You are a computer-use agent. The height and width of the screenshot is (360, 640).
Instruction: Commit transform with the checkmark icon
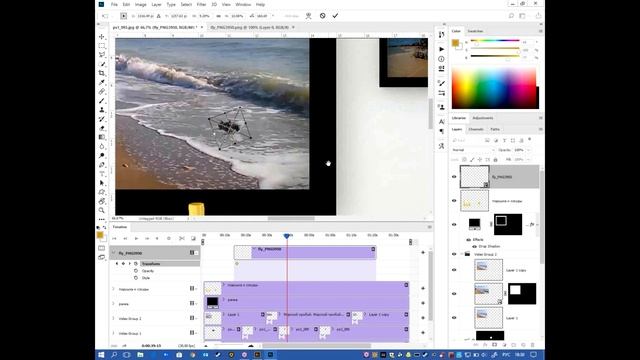point(335,16)
